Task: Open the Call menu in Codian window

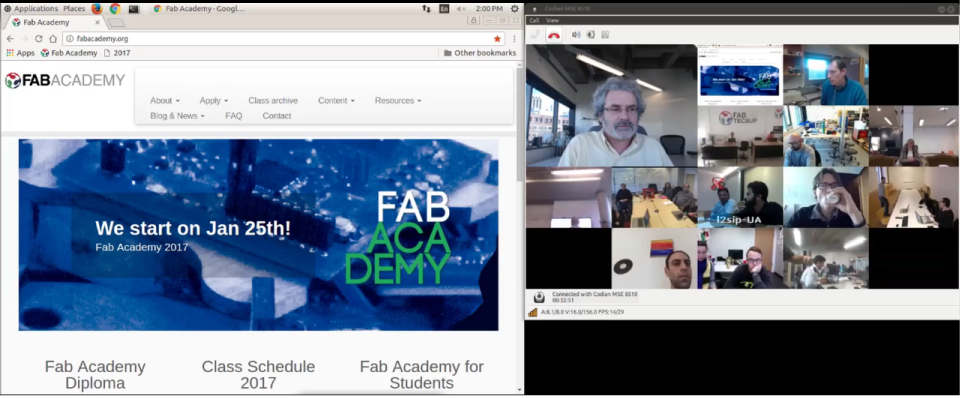Action: point(534,20)
